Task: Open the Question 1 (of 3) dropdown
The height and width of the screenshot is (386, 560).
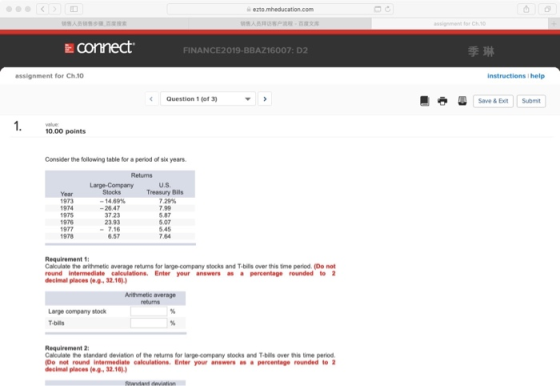Action: [208, 99]
